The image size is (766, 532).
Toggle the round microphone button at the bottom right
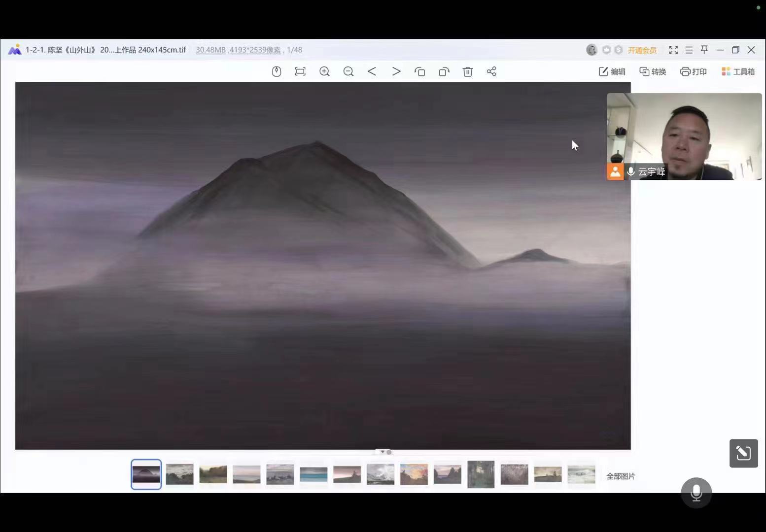696,492
